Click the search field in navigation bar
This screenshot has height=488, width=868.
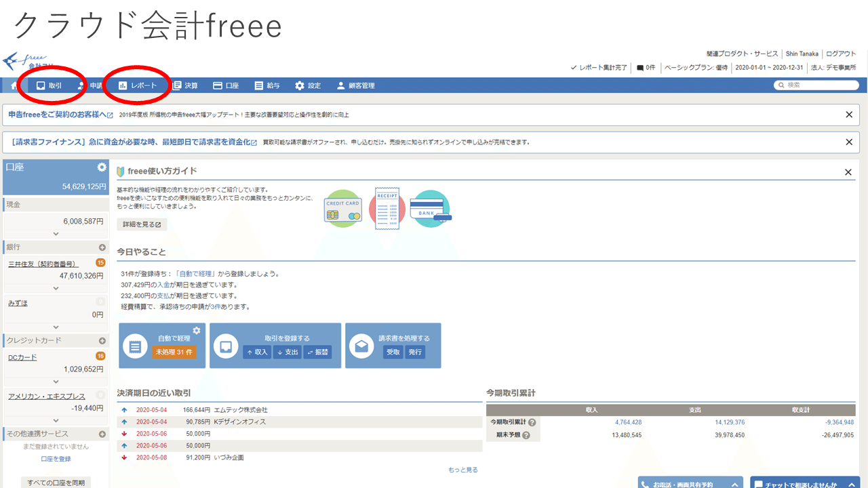[816, 85]
